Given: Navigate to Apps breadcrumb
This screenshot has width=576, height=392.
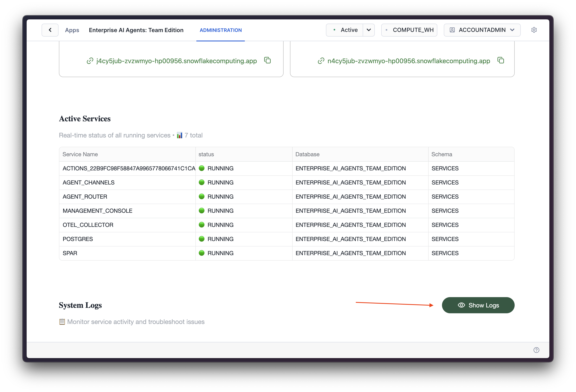Looking at the screenshot, I should pyautogui.click(x=72, y=30).
